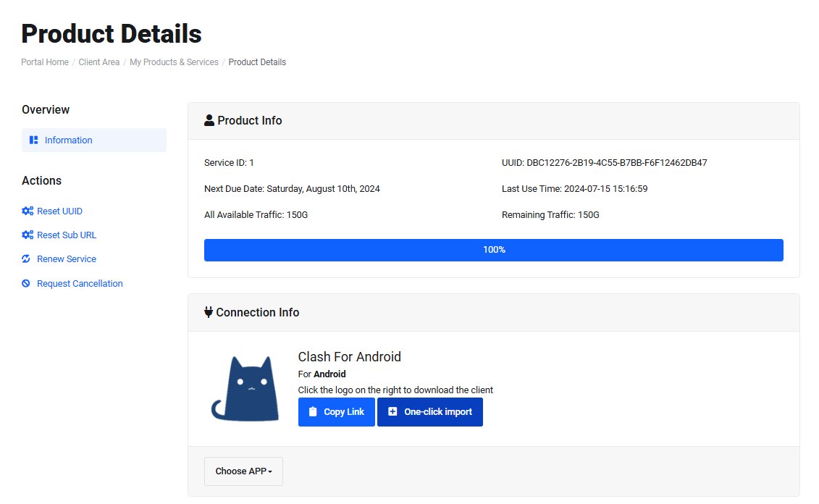Click the UUID value text
This screenshot has width=819, height=504.
coord(616,163)
